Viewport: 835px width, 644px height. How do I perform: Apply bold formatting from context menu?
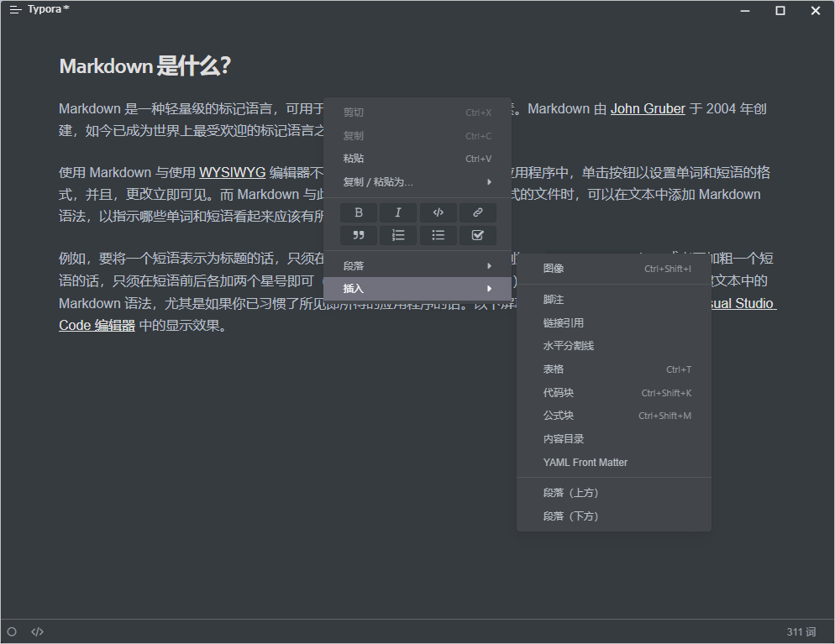(359, 212)
